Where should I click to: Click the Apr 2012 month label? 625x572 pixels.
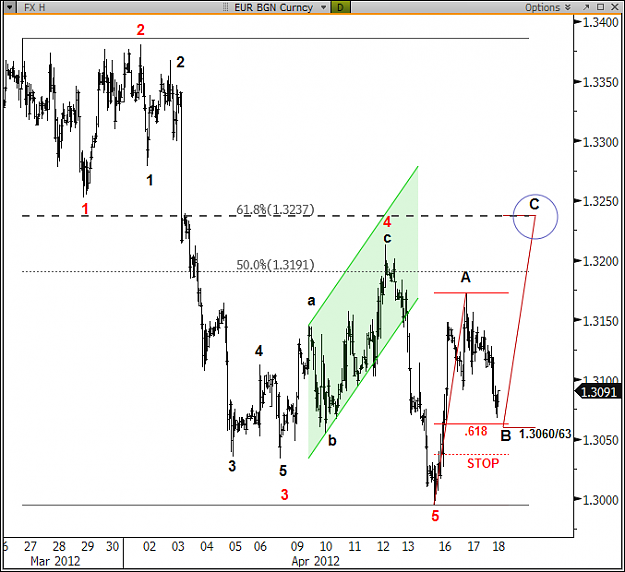click(x=316, y=561)
